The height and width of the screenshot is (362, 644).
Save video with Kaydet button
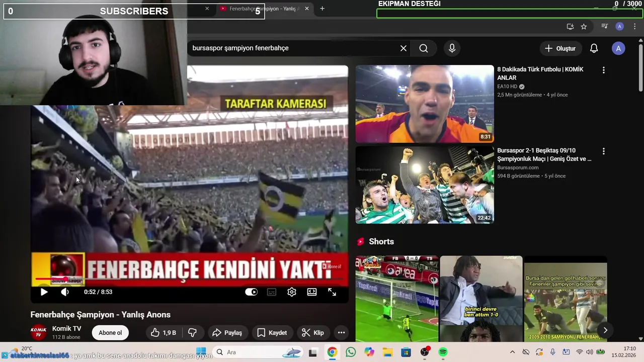[x=272, y=333]
